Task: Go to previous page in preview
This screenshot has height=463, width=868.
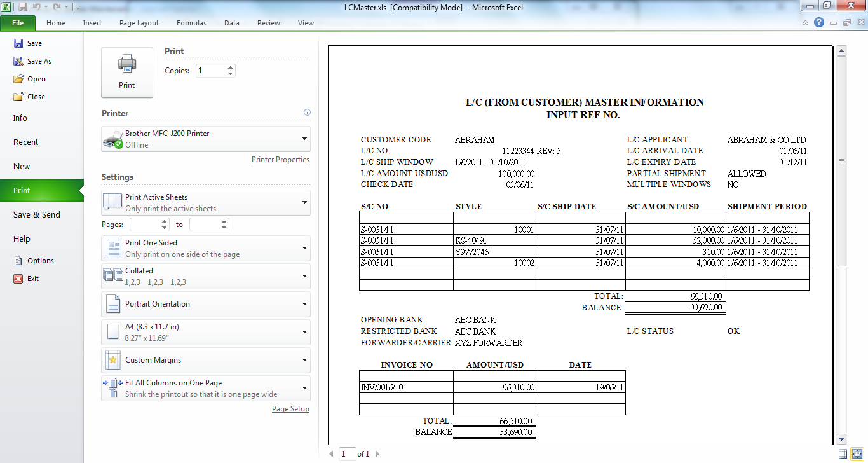Action: 331,454
